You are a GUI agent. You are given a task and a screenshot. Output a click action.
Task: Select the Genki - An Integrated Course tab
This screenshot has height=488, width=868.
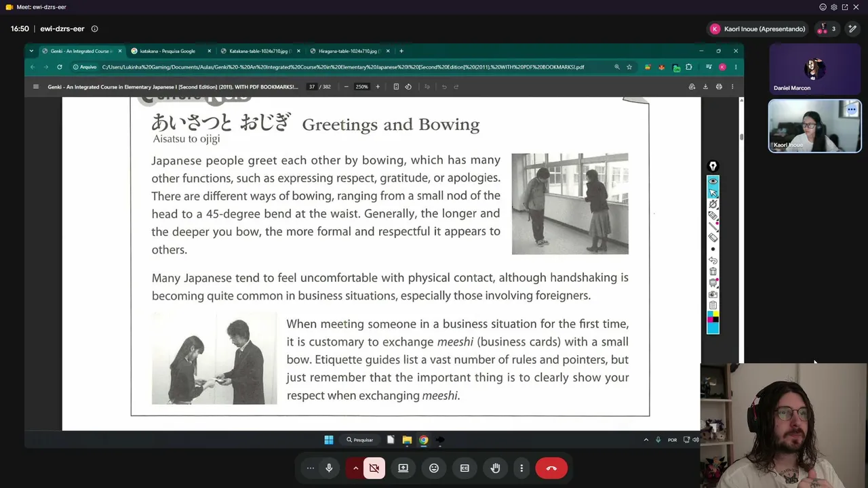pos(81,51)
